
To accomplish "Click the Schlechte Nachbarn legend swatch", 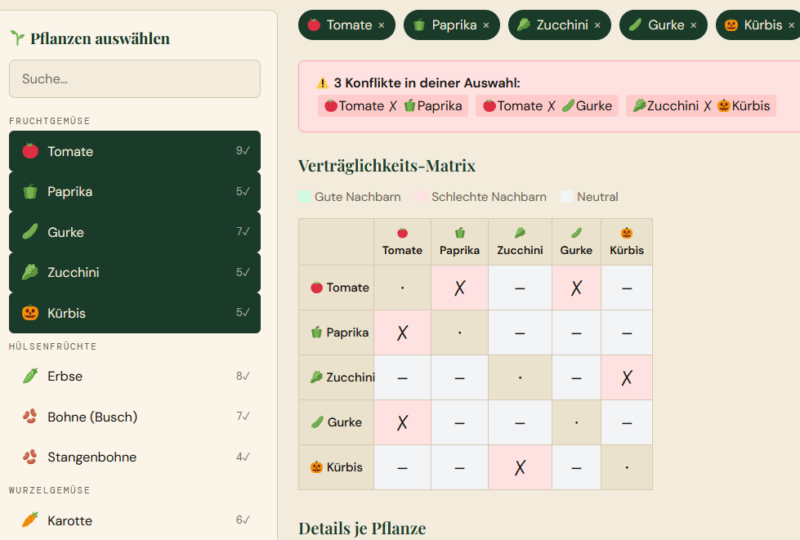I will tap(421, 197).
